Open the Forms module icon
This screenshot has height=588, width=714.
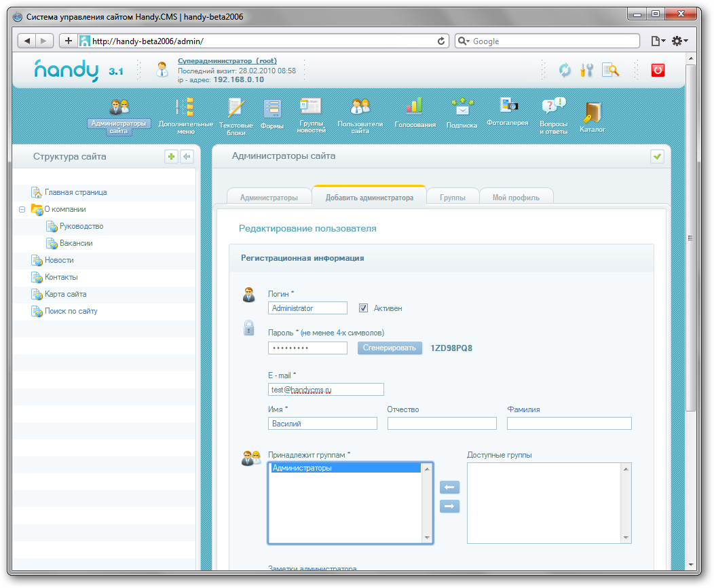point(272,109)
